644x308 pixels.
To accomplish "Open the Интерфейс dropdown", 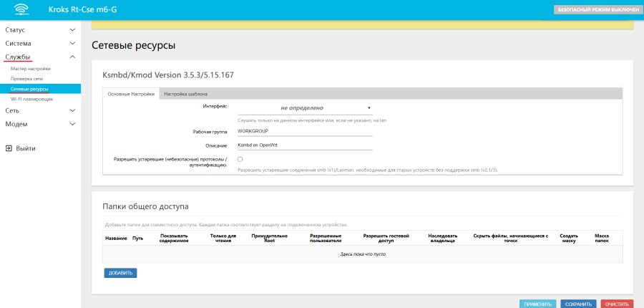I will pos(305,108).
